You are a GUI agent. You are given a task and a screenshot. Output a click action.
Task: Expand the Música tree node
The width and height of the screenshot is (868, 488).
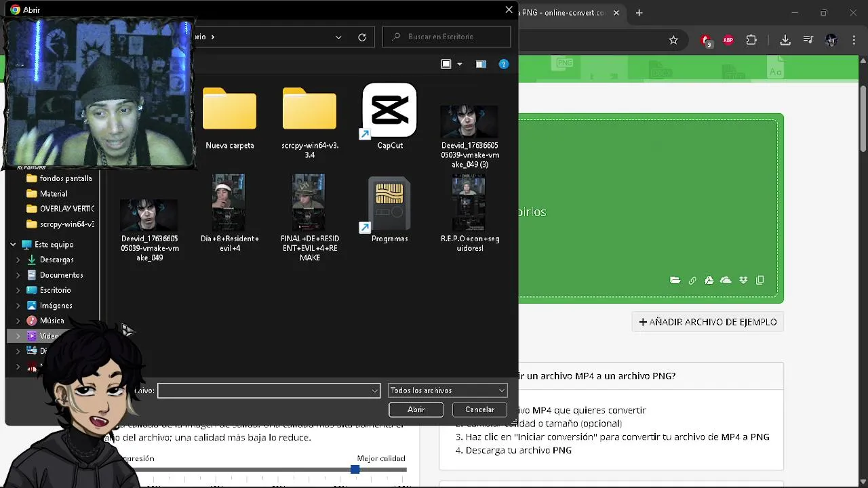click(x=18, y=321)
